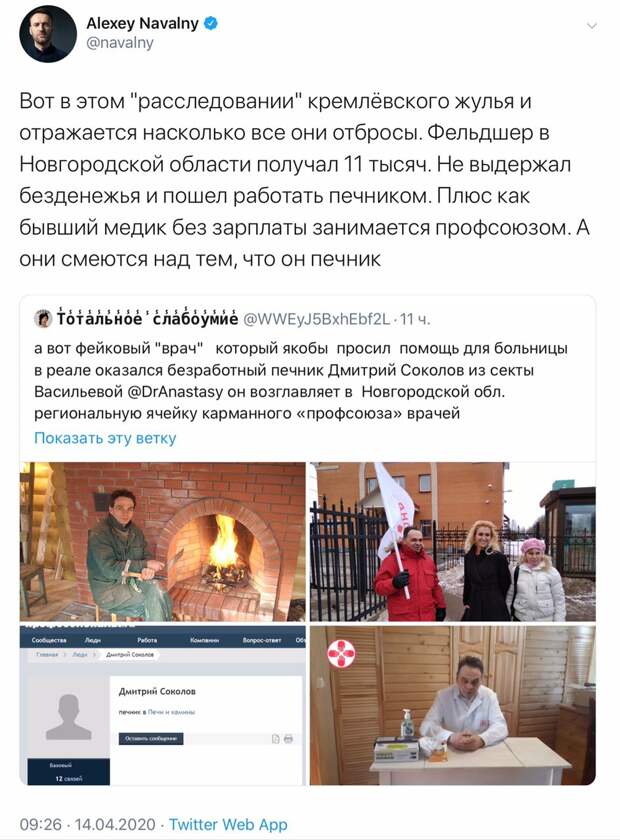Click the blue verified badge
This screenshot has height=840, width=620.
click(x=211, y=24)
